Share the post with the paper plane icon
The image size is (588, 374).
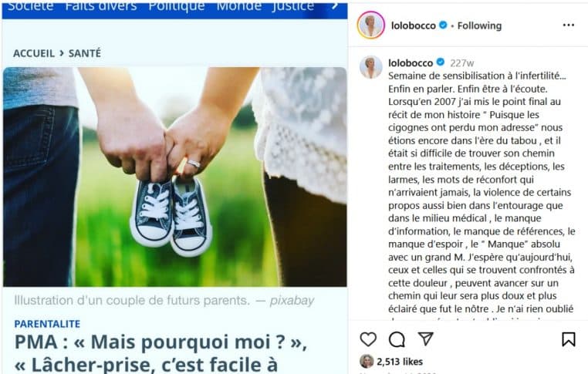pyautogui.click(x=426, y=339)
